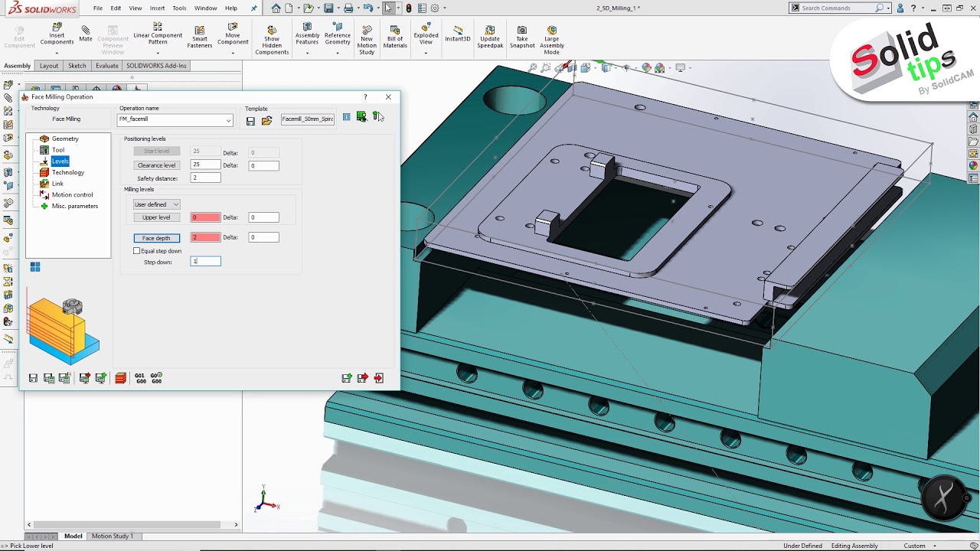This screenshot has height=551, width=980.
Task: Click the Rebuild traffic light icon
Action: tap(409, 8)
